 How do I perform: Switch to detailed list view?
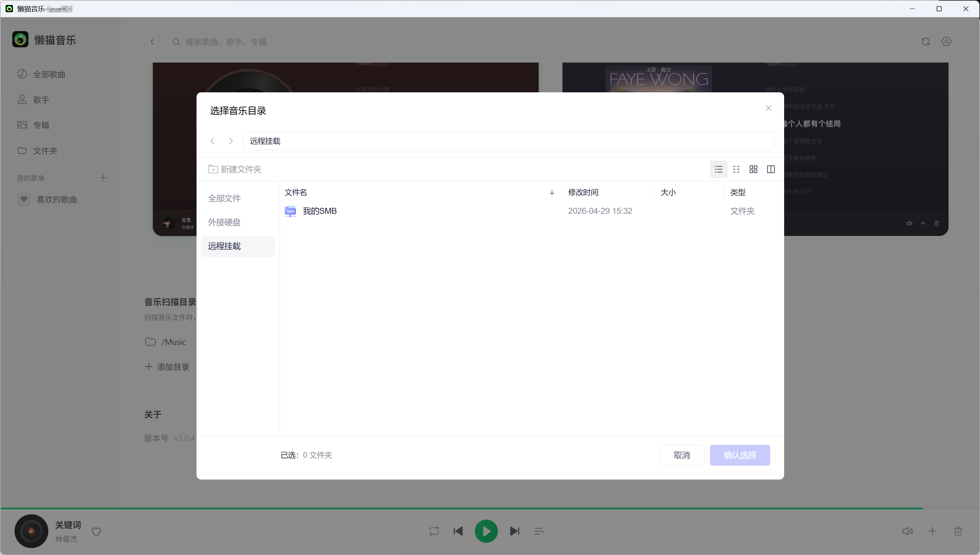point(719,169)
